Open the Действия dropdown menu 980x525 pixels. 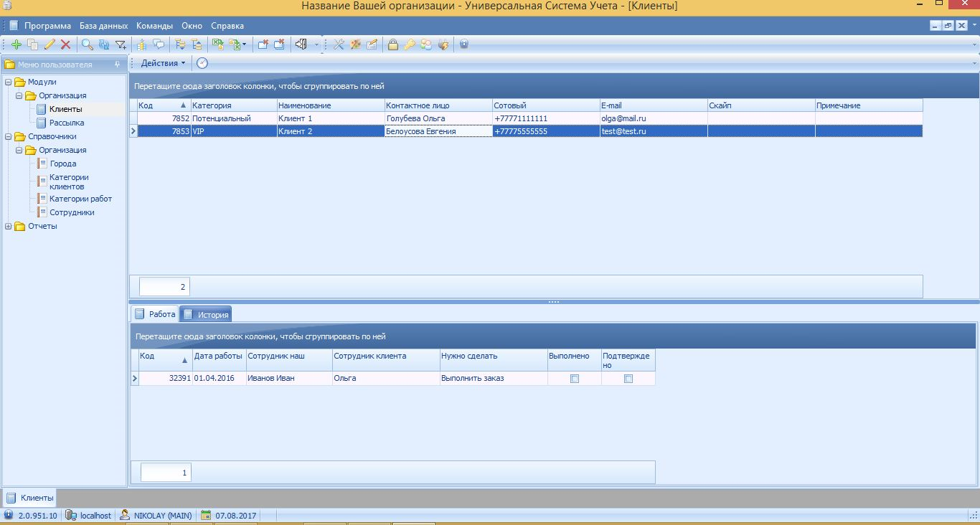click(x=163, y=63)
